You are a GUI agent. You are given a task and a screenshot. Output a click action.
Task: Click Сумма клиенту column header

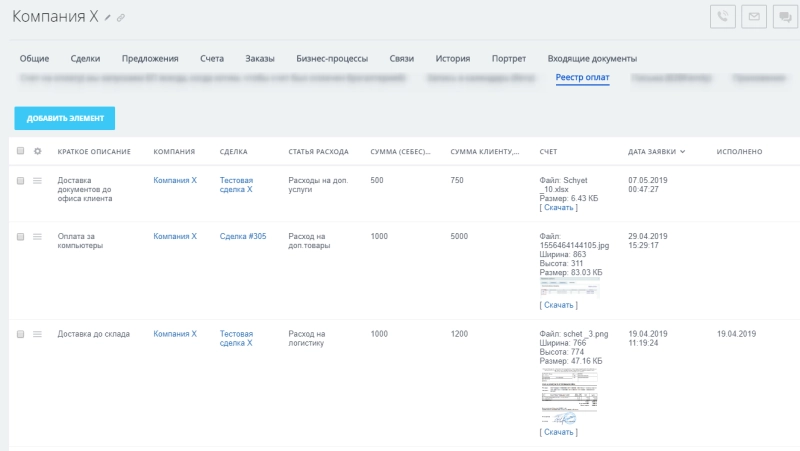[x=484, y=152]
